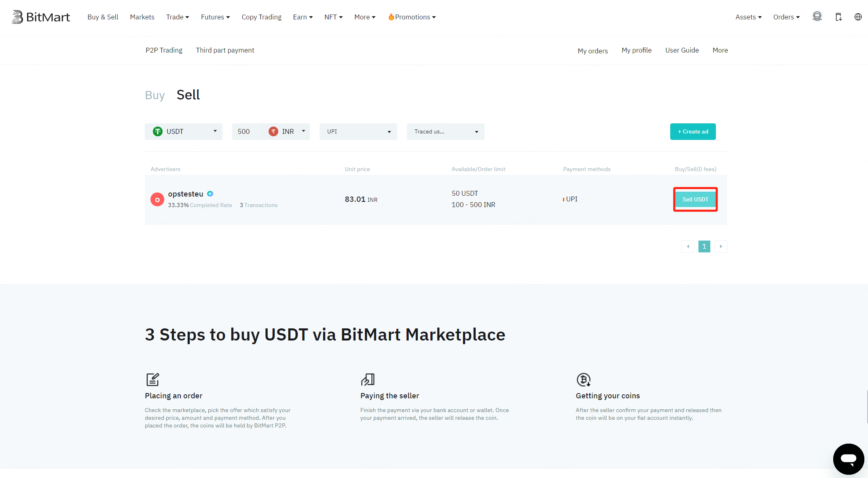Viewport: 868px width, 478px height.
Task: Open My profile link
Action: pyautogui.click(x=636, y=50)
